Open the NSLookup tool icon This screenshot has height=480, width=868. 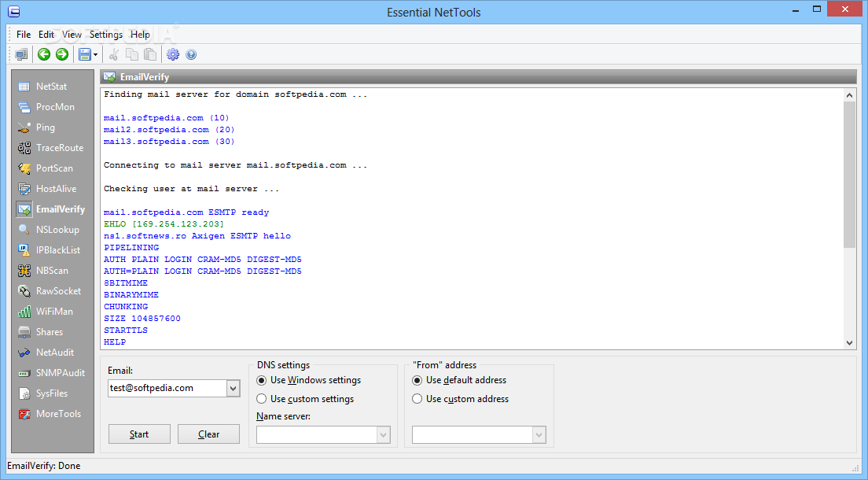[24, 230]
